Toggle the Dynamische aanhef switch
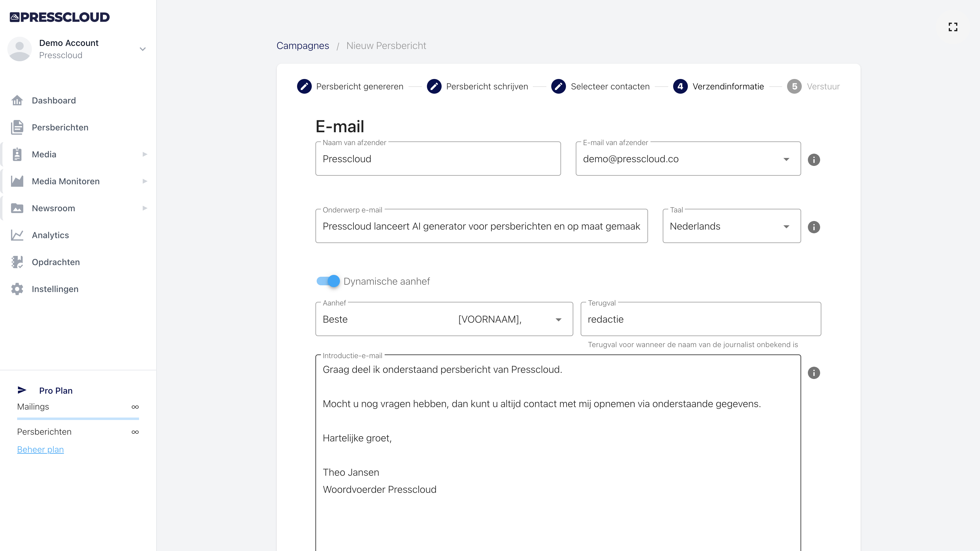The height and width of the screenshot is (551, 980). [x=328, y=281]
